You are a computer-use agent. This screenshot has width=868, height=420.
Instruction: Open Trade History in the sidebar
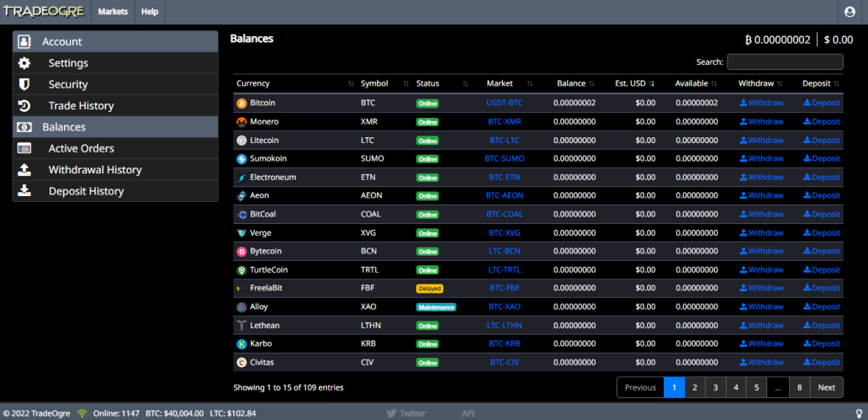point(115,106)
